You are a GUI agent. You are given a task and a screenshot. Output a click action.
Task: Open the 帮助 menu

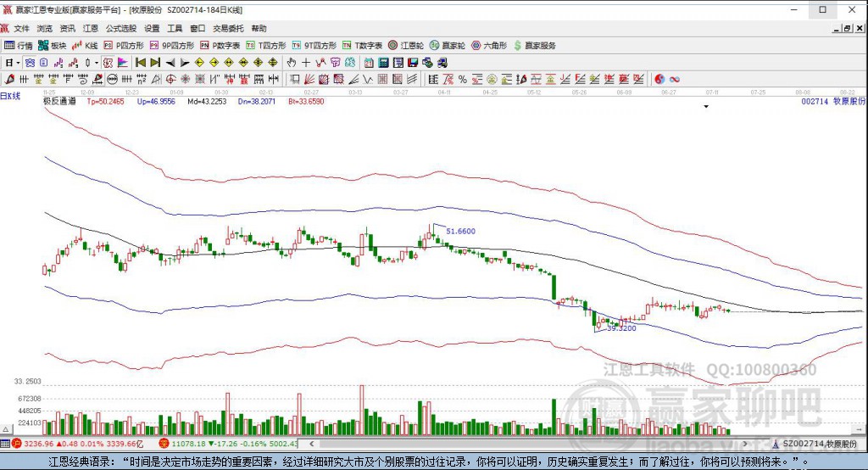259,28
